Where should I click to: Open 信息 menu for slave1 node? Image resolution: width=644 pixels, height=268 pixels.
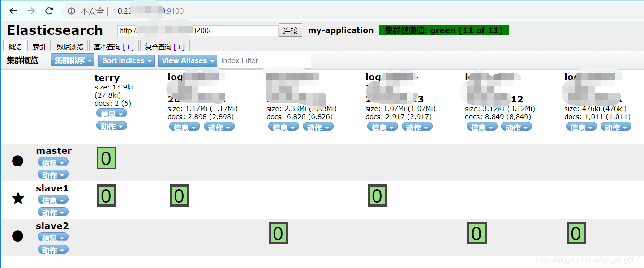[x=53, y=200]
